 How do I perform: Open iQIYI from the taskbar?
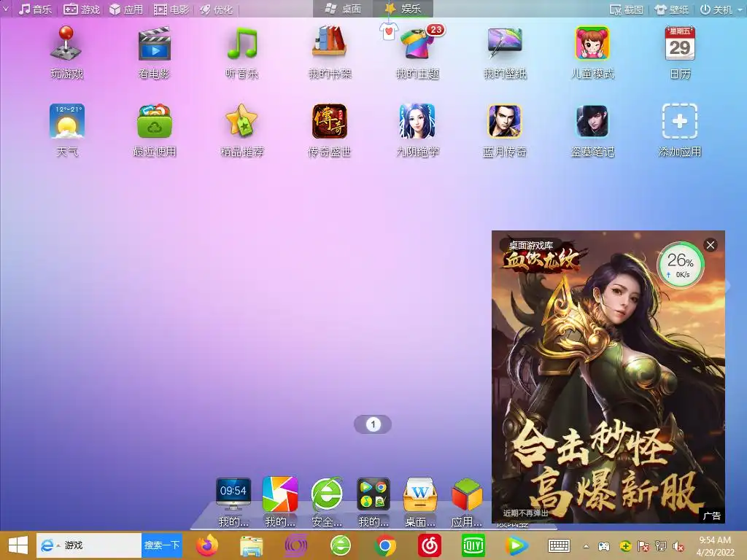click(473, 545)
